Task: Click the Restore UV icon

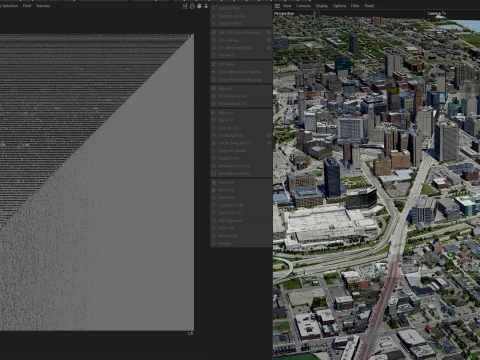Action: pyautogui.click(x=214, y=236)
